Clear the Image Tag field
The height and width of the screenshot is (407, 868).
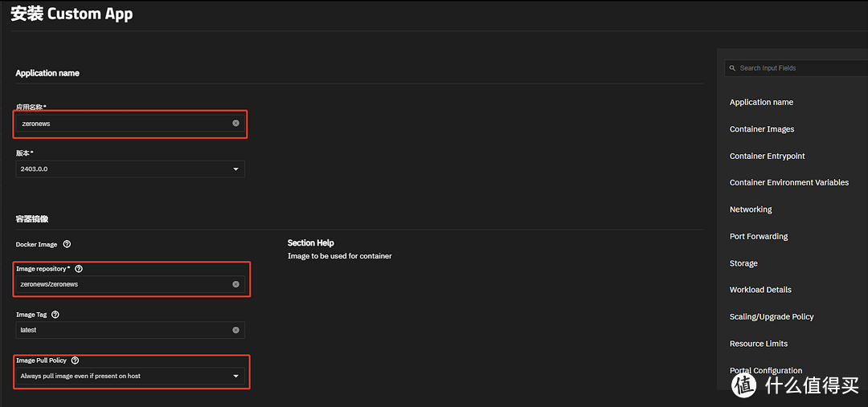tap(235, 330)
